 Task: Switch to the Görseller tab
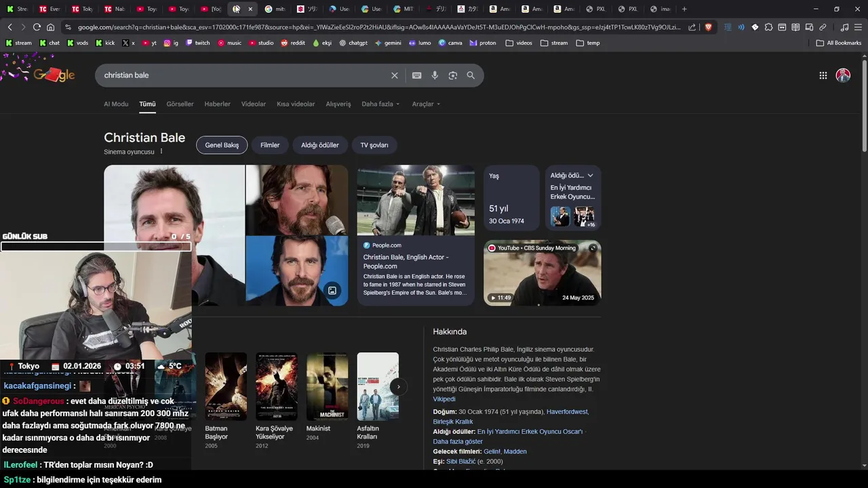(x=180, y=104)
